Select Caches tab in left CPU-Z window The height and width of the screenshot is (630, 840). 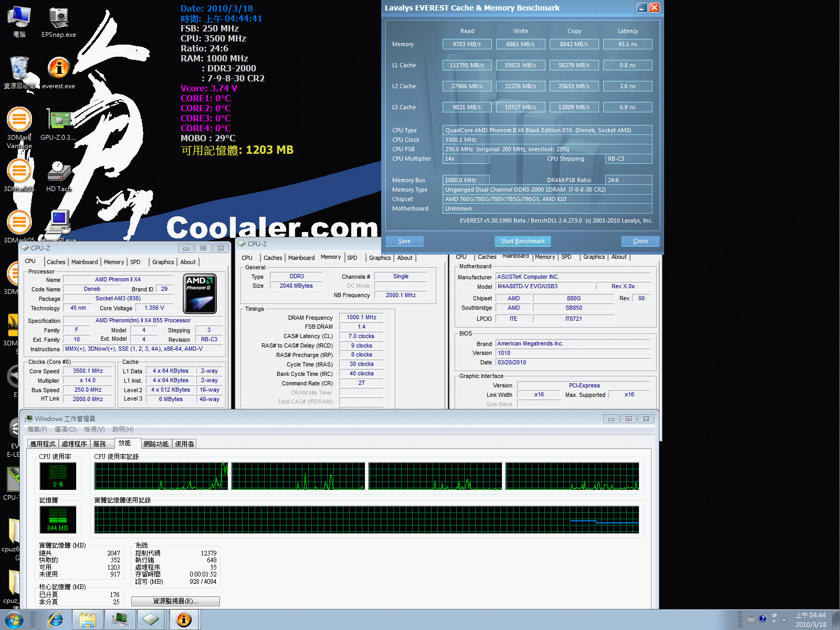[x=56, y=262]
